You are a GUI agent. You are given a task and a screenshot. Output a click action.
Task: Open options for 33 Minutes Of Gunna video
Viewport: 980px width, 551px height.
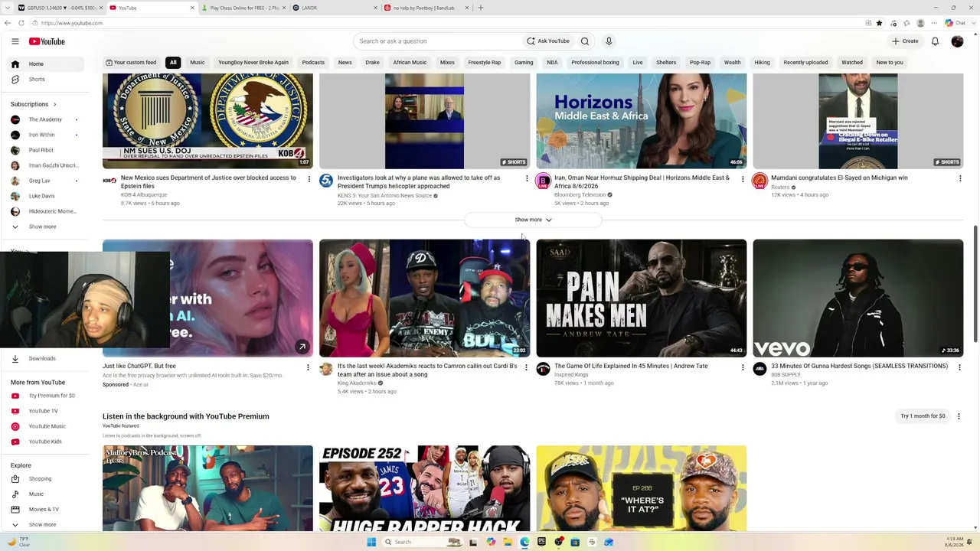pos(960,367)
